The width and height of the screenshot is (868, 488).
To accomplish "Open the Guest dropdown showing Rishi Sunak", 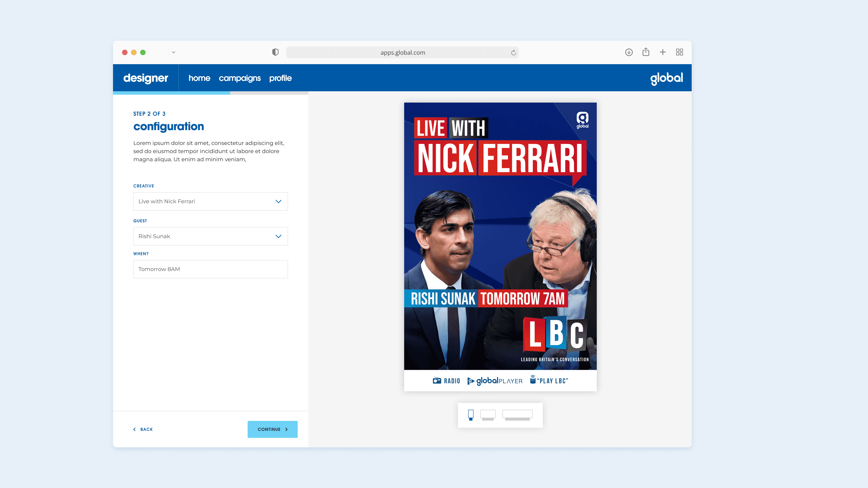I will coord(210,236).
